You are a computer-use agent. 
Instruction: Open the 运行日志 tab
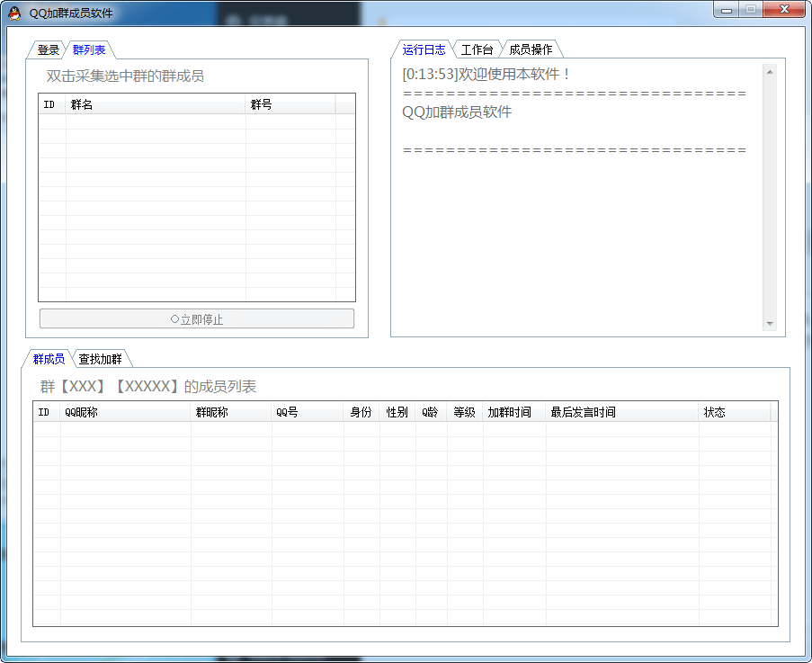[424, 49]
